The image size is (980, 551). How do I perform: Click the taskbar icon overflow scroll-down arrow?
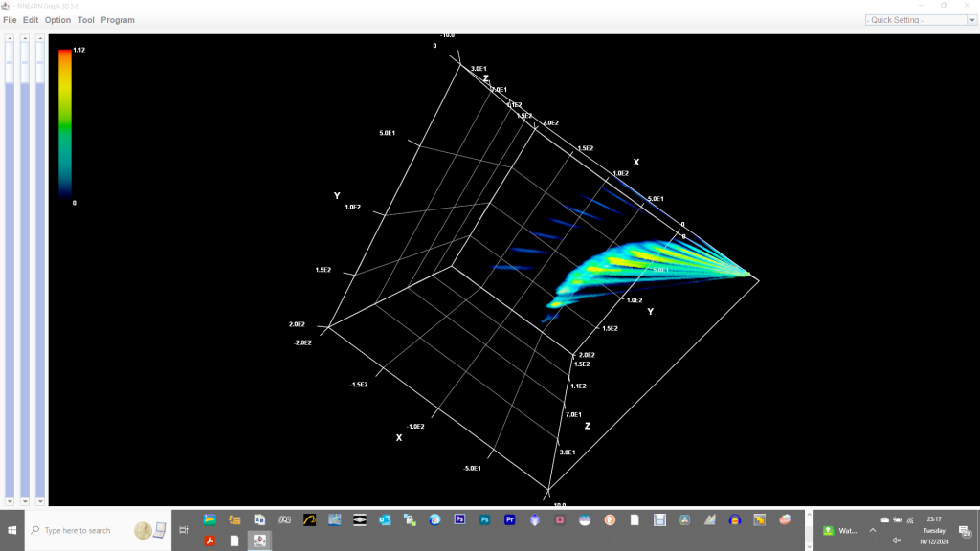(x=809, y=546)
